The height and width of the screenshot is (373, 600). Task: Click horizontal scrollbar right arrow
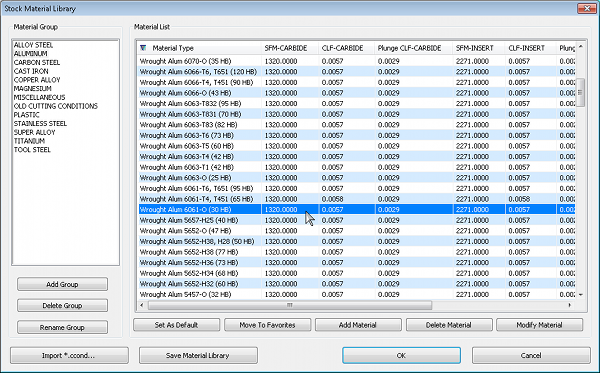tap(570, 305)
